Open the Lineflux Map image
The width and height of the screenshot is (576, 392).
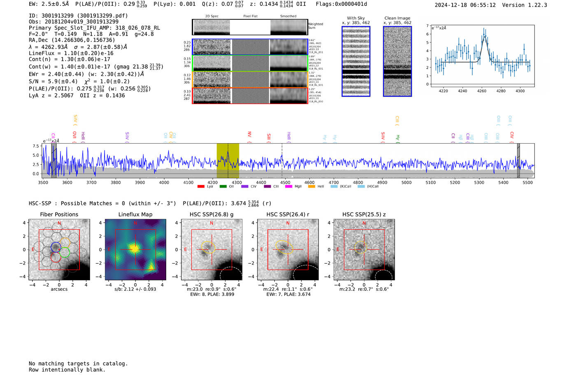pyautogui.click(x=135, y=250)
